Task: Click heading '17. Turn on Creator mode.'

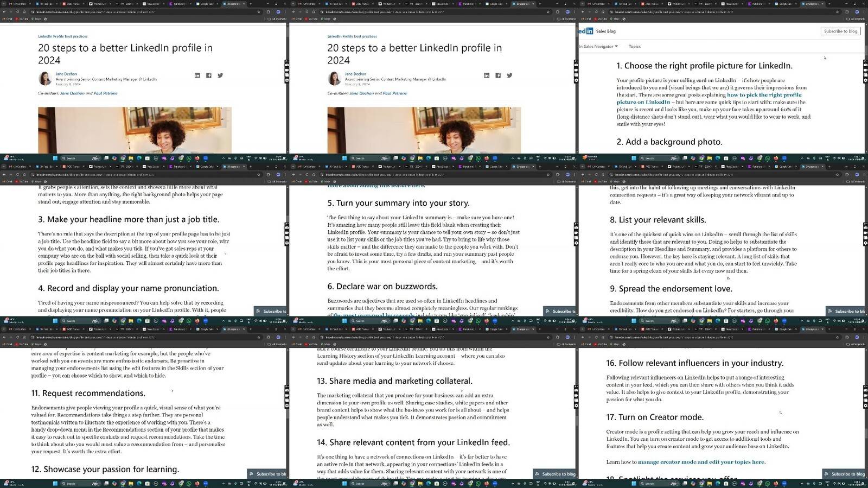Action: coord(654,417)
